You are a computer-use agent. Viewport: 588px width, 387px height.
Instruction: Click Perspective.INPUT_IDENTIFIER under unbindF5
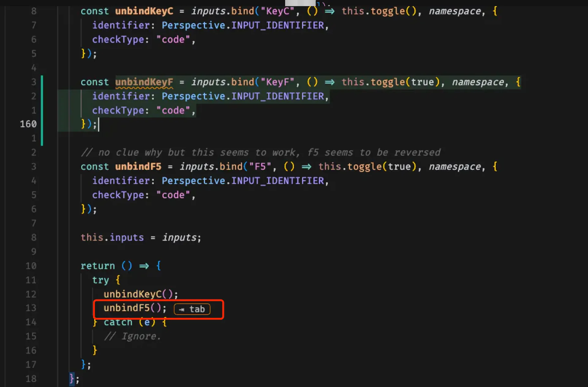(243, 181)
